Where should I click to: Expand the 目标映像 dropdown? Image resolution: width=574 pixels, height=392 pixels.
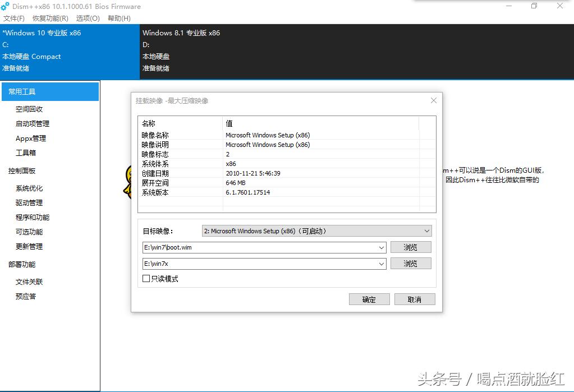(427, 230)
